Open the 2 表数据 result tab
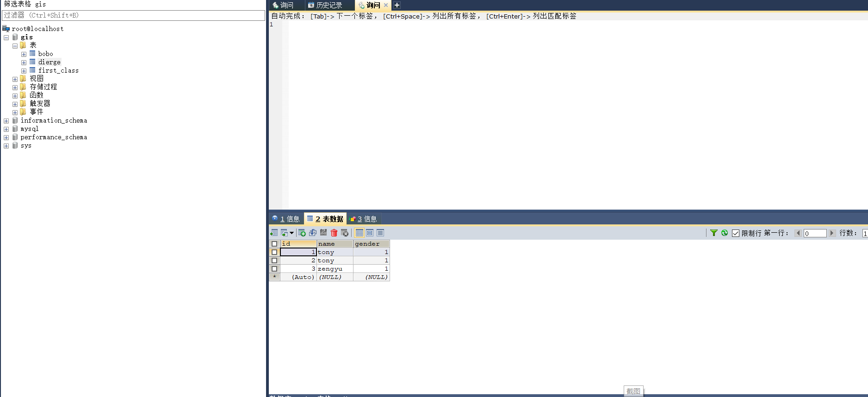Image resolution: width=868 pixels, height=397 pixels. click(325, 219)
